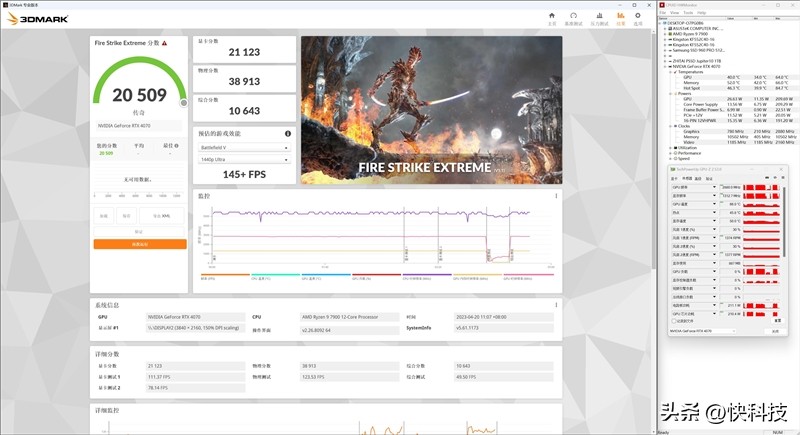Select the Battlefield V game dropdown
Viewport: 800px width, 435px height.
click(x=244, y=147)
